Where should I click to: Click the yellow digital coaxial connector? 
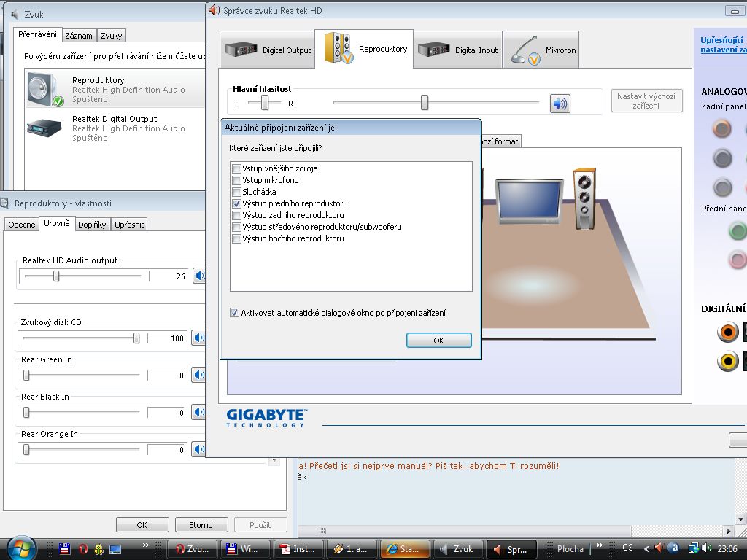tap(727, 362)
